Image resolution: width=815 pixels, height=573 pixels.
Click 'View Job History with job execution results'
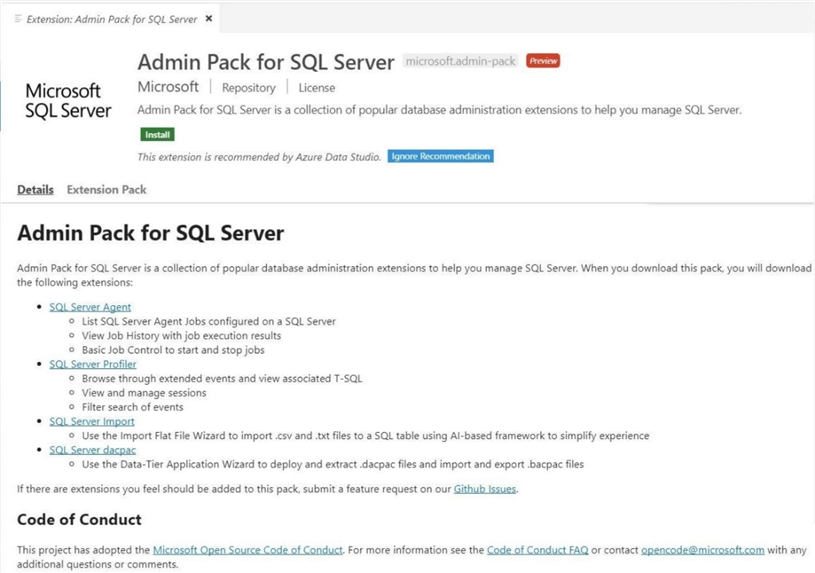(181, 336)
